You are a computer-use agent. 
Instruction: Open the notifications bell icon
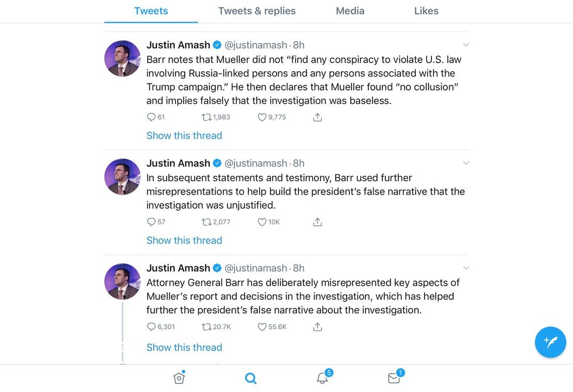pos(322,378)
